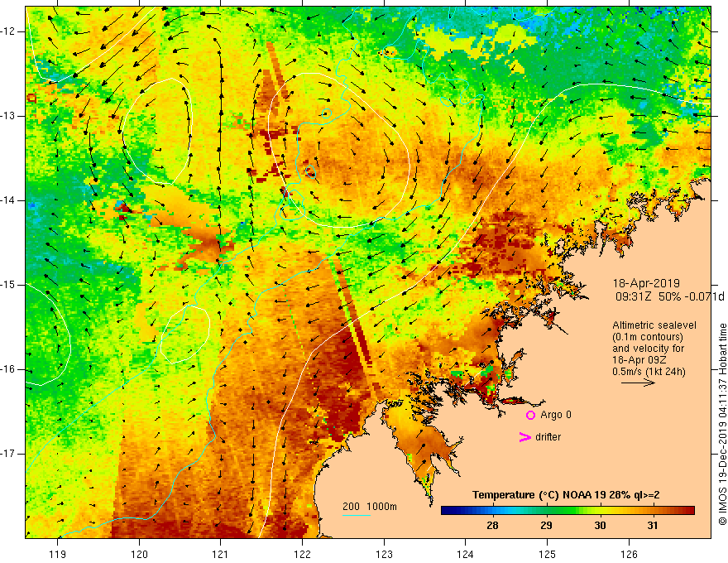This screenshot has width=728, height=563.
Task: Click the dark blue end of temperature color bar
Action: click(448, 511)
